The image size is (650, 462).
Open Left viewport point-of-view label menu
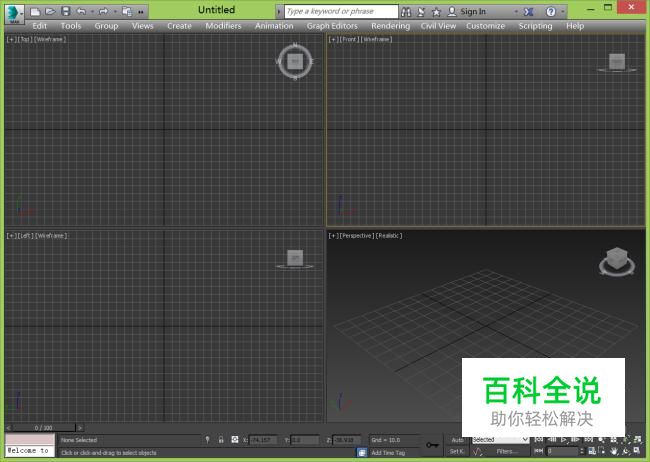tap(25, 236)
